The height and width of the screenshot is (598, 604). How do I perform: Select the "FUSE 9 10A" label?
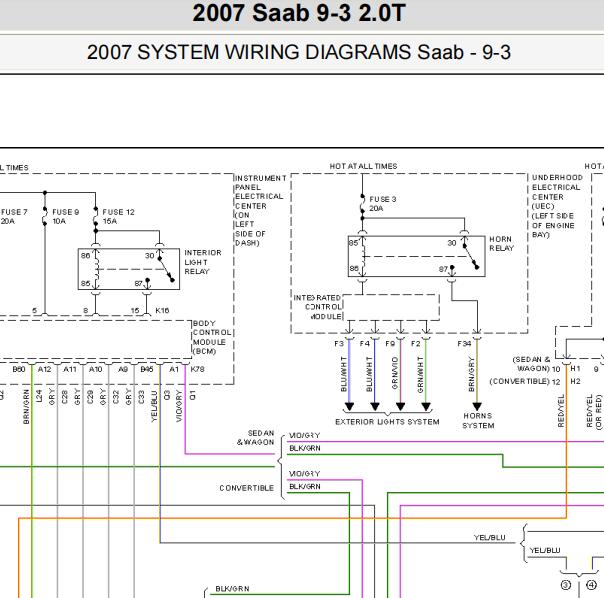pos(65,217)
